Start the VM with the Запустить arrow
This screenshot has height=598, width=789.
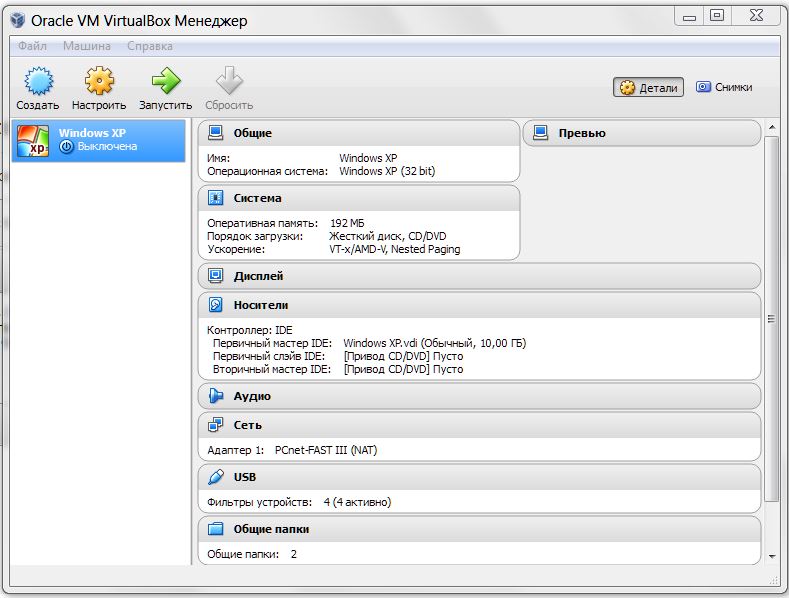point(166,81)
